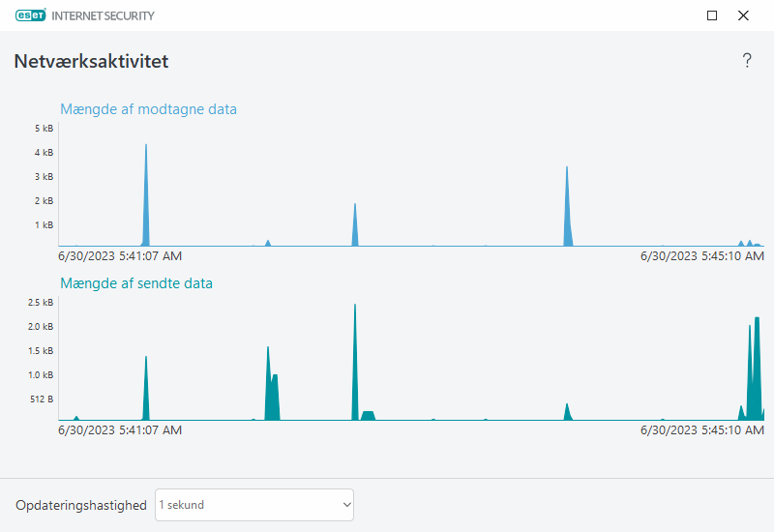774x532 pixels.
Task: Maximize the ESET Internet Security window
Action: (x=712, y=15)
